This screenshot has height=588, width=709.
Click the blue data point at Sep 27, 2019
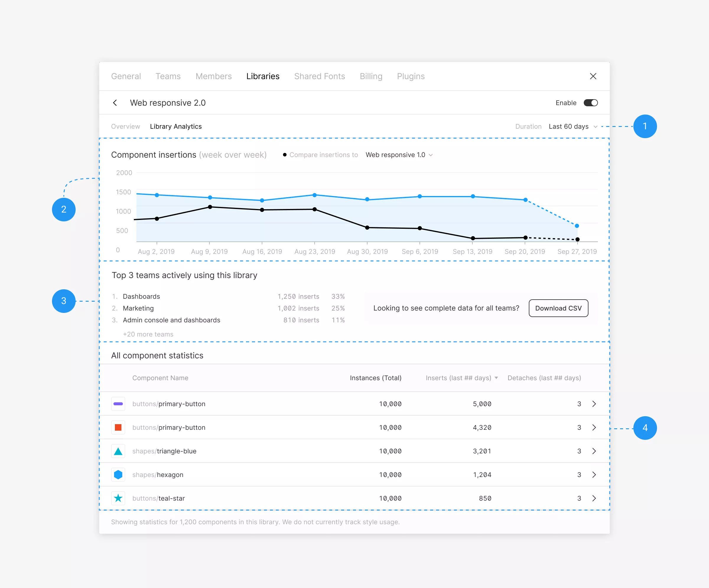click(x=577, y=226)
